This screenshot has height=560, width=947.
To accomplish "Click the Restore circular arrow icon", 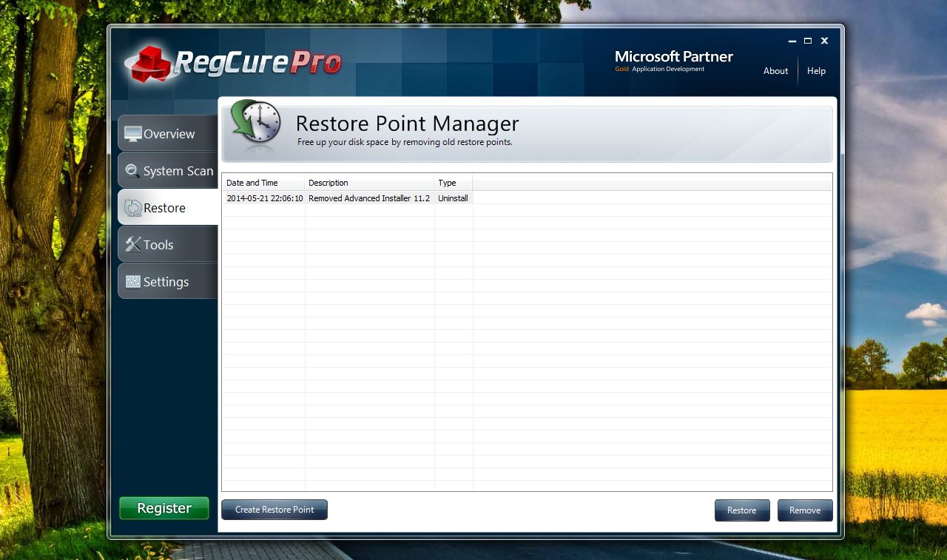I will [133, 208].
